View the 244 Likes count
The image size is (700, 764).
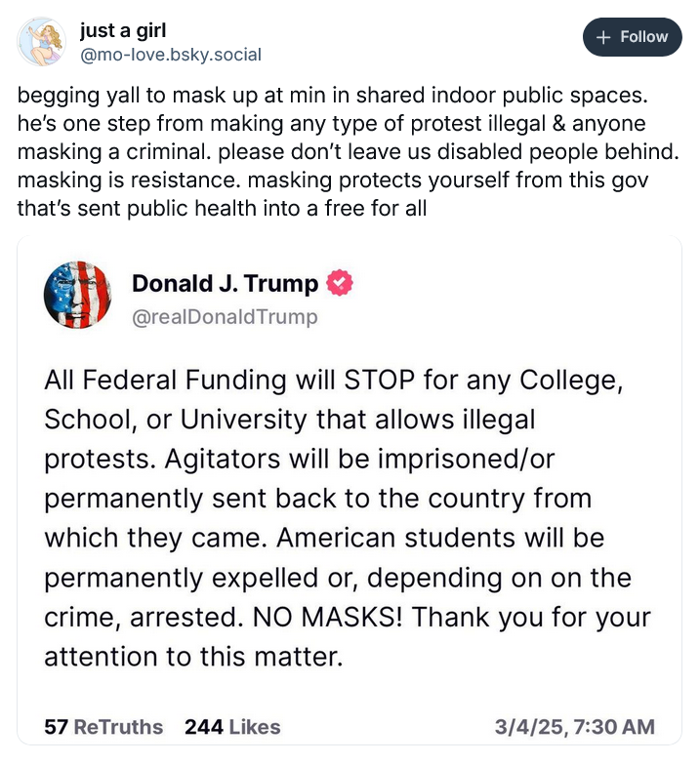pyautogui.click(x=231, y=727)
